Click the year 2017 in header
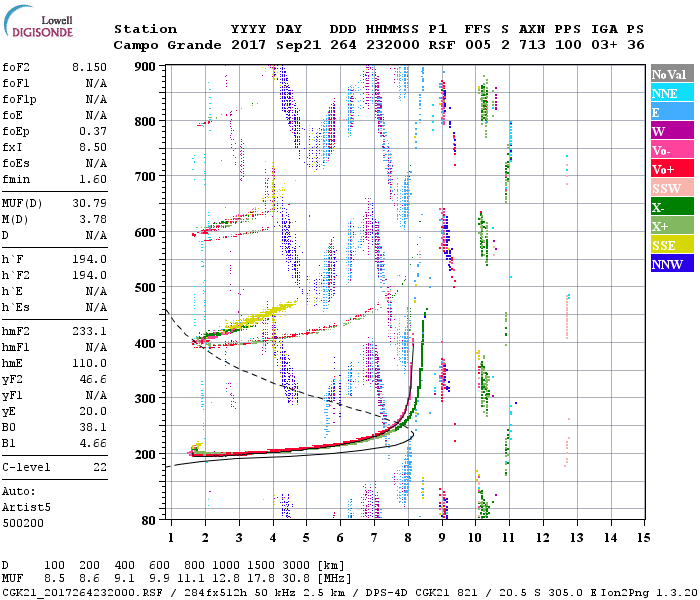The width and height of the screenshot is (700, 600). (248, 45)
